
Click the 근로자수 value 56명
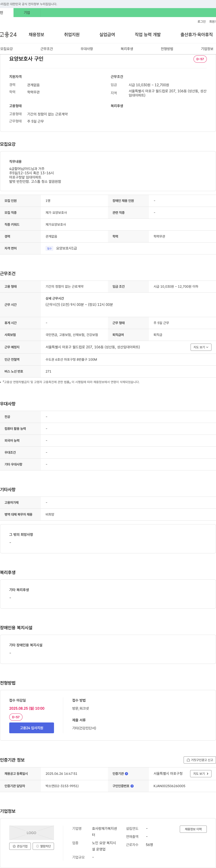[x=149, y=845]
